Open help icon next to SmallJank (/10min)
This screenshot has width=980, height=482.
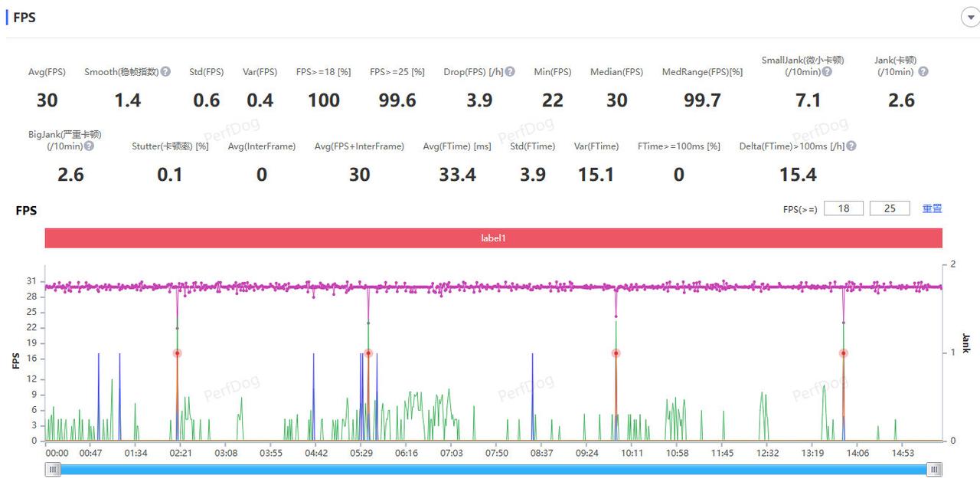827,71
